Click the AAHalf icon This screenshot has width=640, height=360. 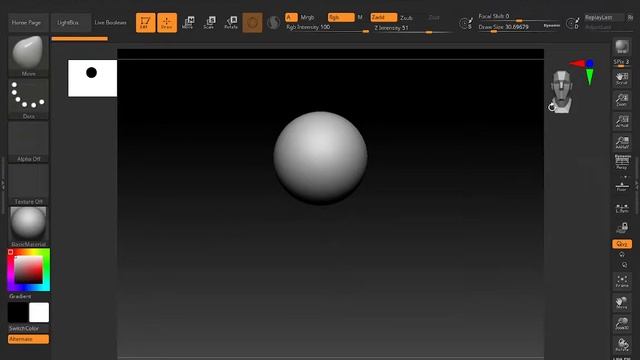pos(622,142)
